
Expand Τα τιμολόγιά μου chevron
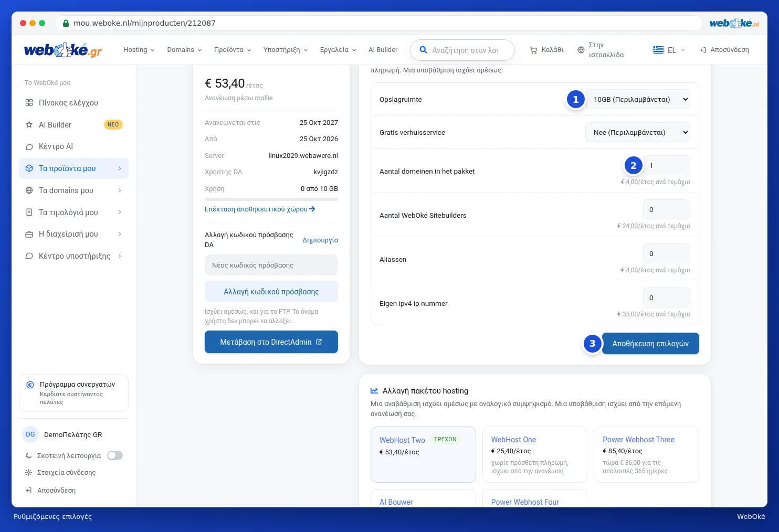[x=120, y=212]
